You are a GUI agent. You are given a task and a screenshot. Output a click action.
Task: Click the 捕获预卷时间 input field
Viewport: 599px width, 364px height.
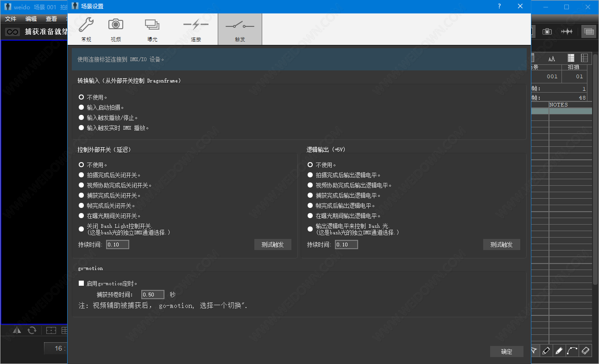[153, 295]
